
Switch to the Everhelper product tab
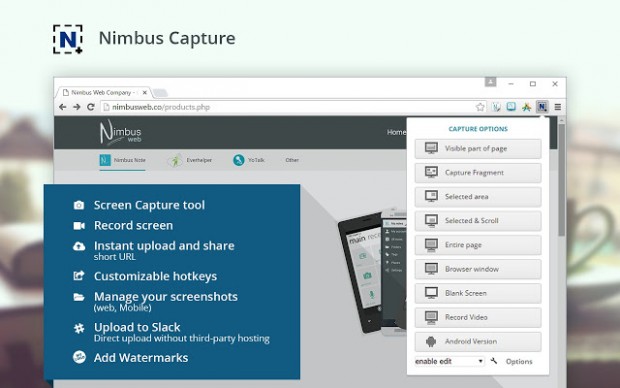(x=190, y=160)
